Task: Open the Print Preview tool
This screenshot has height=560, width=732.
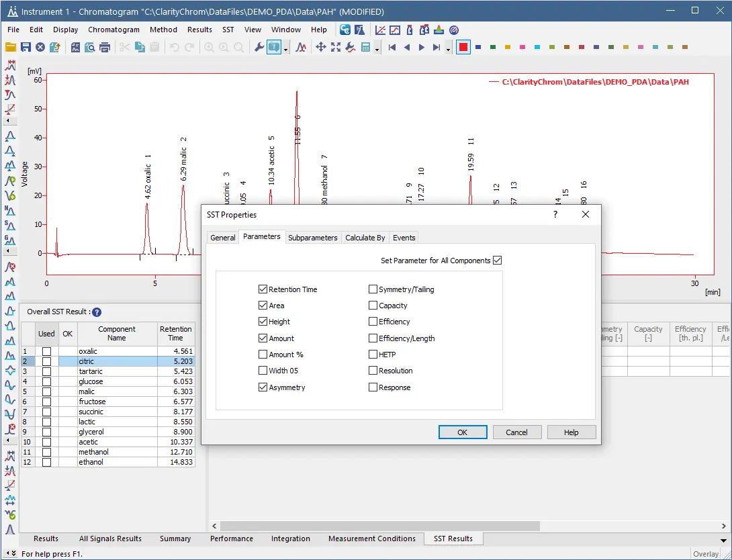Action: pyautogui.click(x=91, y=47)
